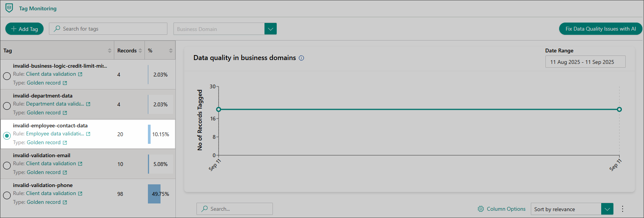Click sort arrows on Tag column
The width and height of the screenshot is (644, 218).
pos(110,50)
